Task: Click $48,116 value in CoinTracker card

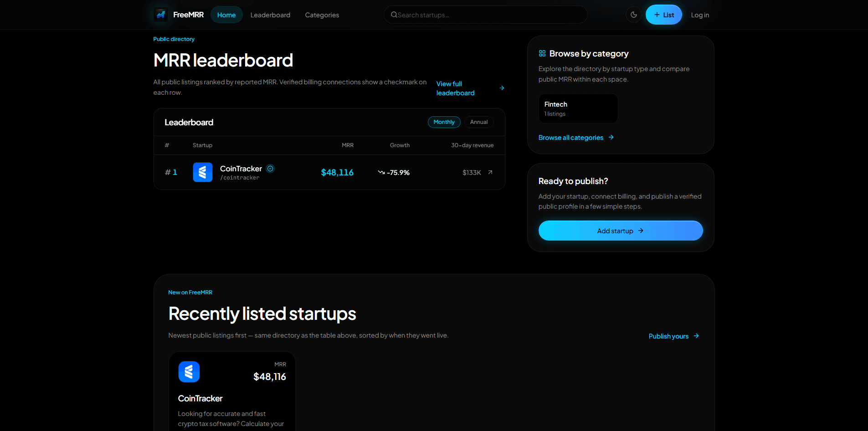Action: coord(270,377)
